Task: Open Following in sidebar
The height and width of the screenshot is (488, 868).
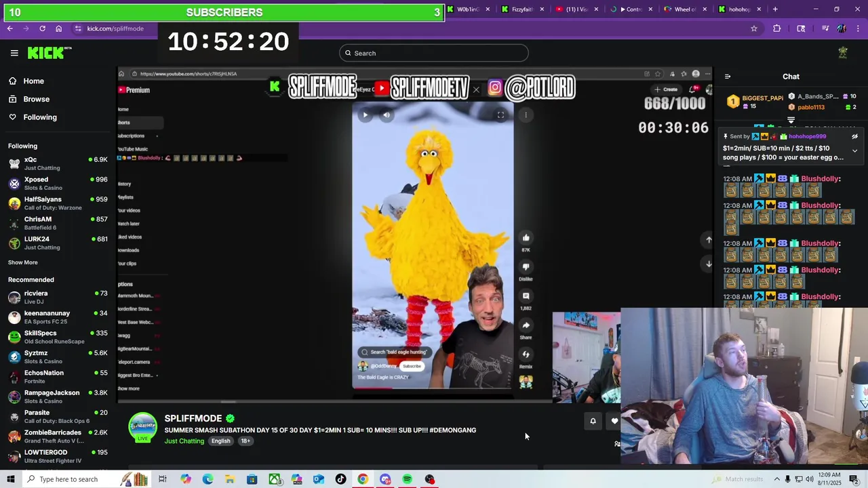Action: click(40, 117)
